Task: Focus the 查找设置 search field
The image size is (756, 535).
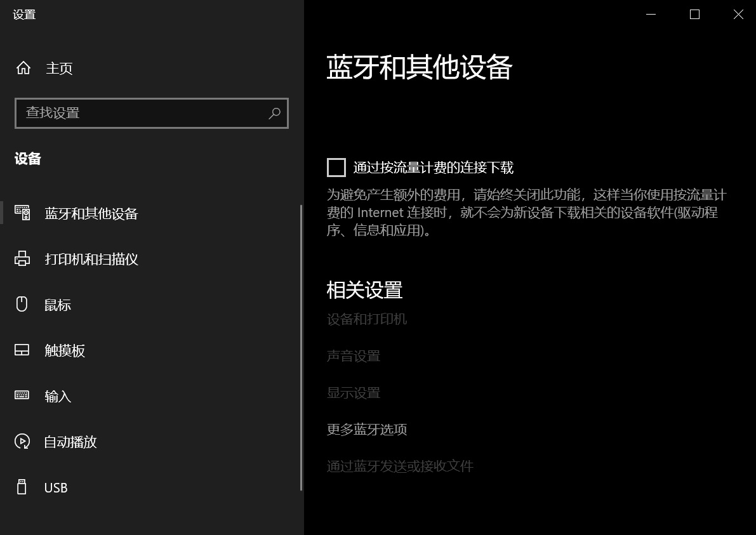Action: (143, 114)
